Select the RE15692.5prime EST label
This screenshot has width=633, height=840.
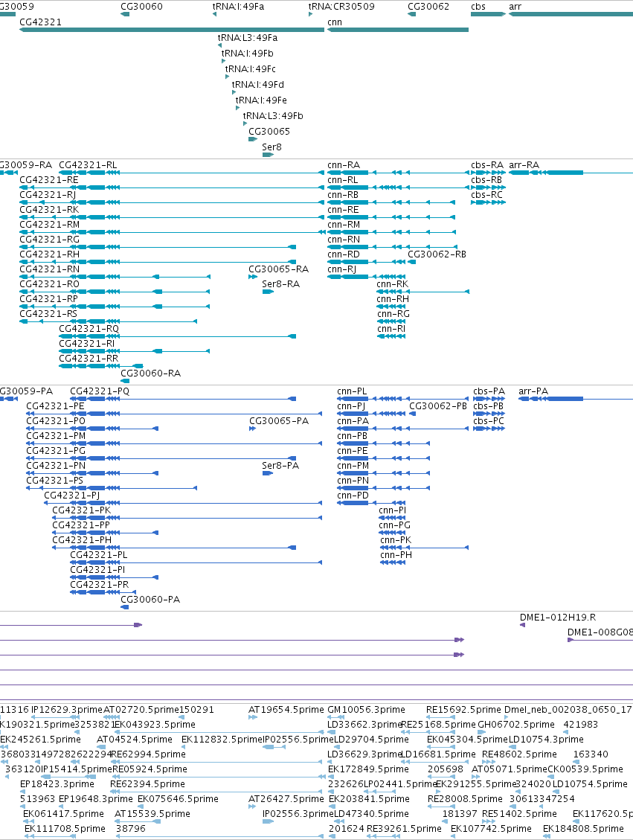coord(463,709)
